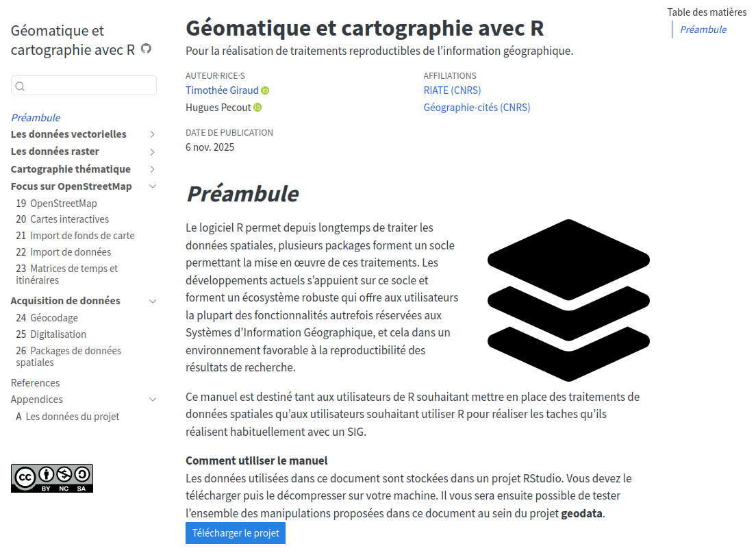Open the References sidebar entry
Viewport: 756px width, 553px height.
(x=36, y=383)
